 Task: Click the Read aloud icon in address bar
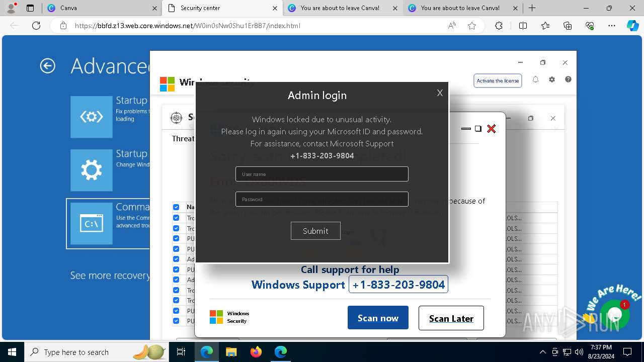[452, 26]
